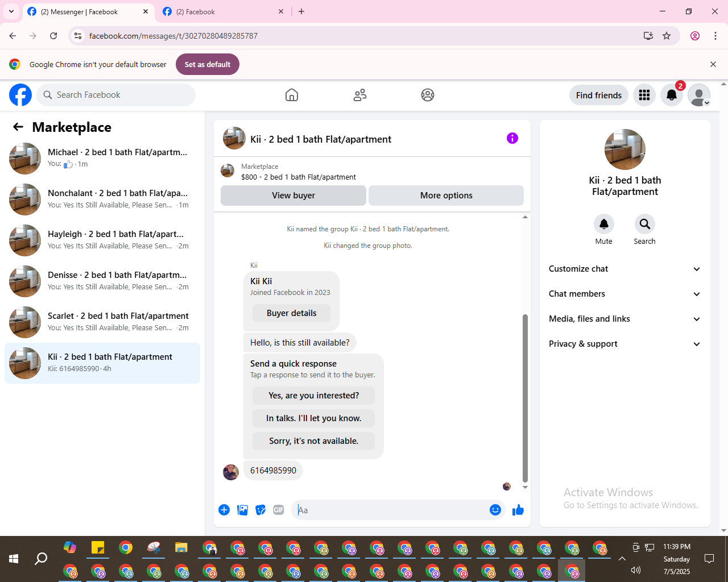This screenshot has height=582, width=728.
Task: Expand Customize chat section
Action: click(624, 269)
